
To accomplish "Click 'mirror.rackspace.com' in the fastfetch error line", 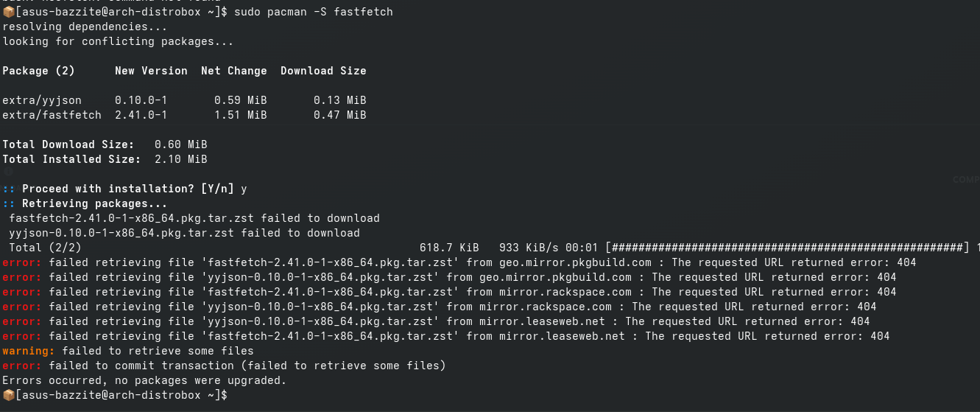I will (x=565, y=293).
